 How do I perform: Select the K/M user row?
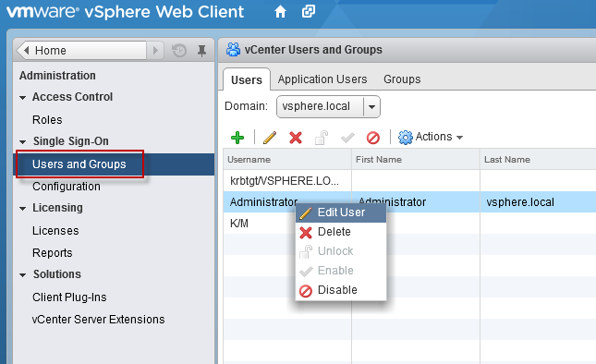pyautogui.click(x=409, y=224)
